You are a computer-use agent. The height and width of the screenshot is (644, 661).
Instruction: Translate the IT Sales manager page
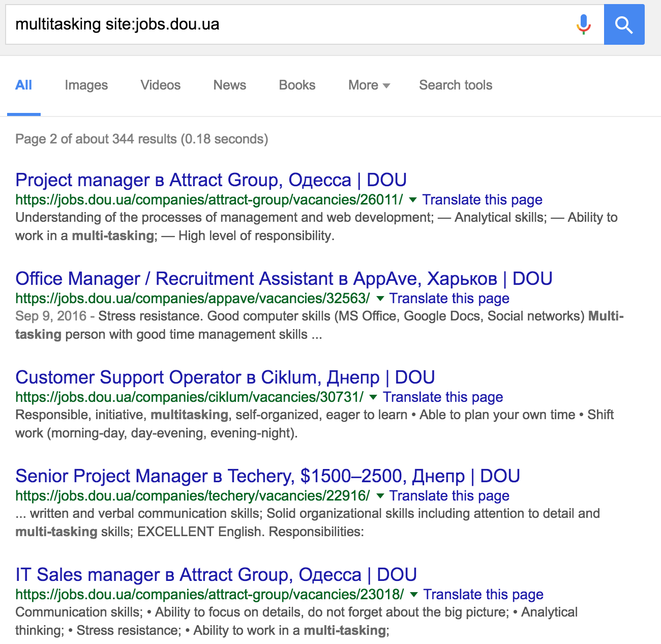click(484, 595)
